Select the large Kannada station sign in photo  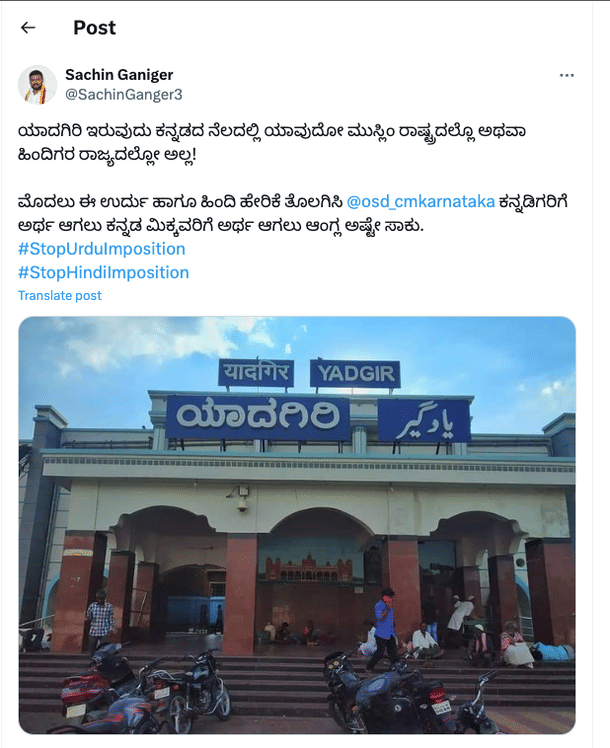(x=258, y=417)
